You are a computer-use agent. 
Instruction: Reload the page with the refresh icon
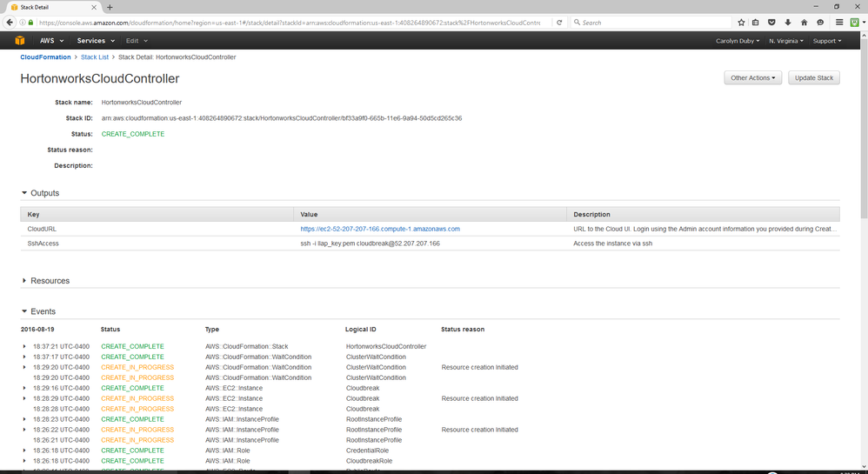tap(559, 23)
